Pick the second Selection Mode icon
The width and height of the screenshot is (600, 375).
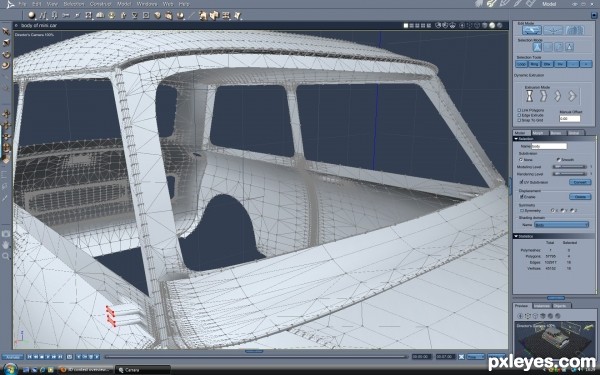548,47
